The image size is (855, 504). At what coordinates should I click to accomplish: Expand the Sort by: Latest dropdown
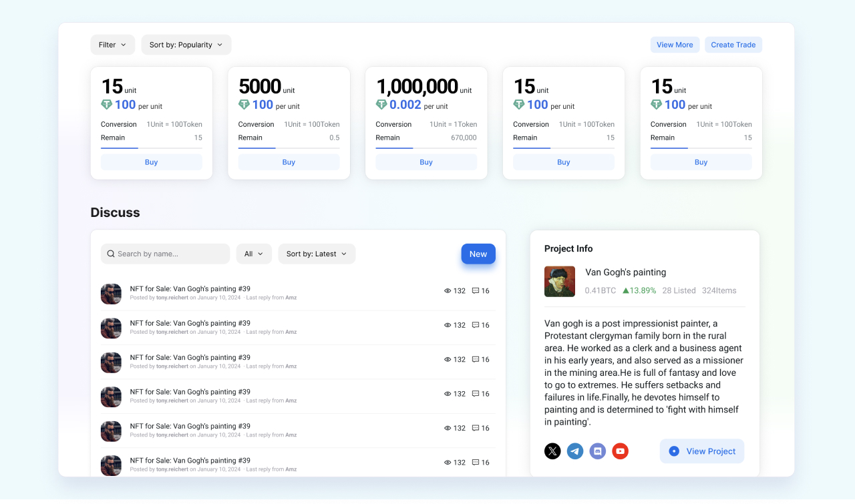point(317,254)
